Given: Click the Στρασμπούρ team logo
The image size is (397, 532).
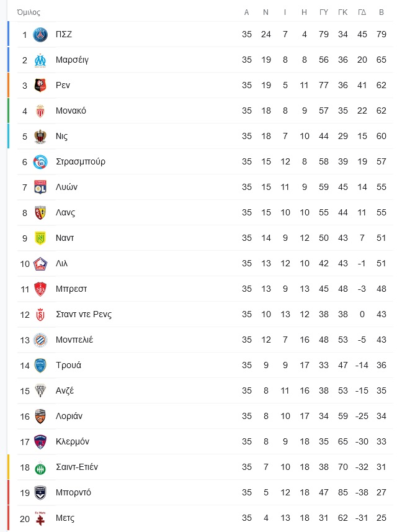Looking at the screenshot, I should pos(40,162).
